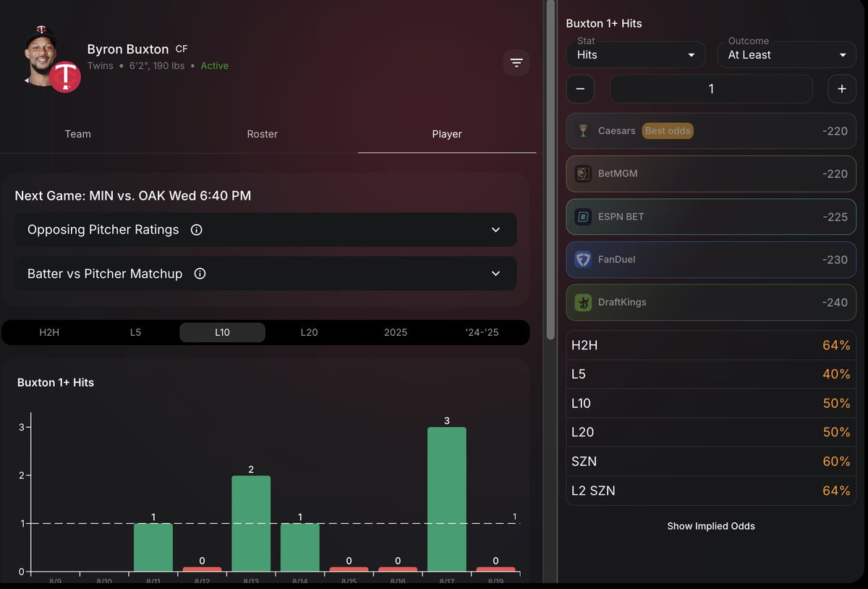Click the L20 50% hit rate row
This screenshot has height=589, width=868.
711,432
